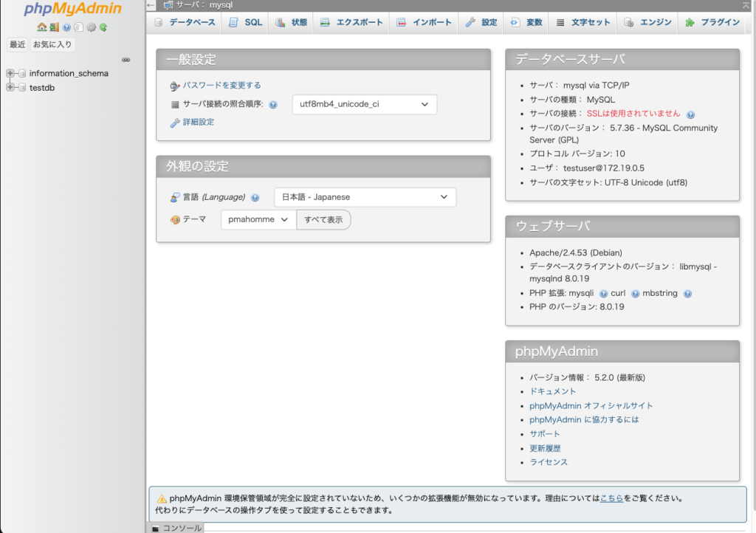Screen dimensions: 756x533
Task: Click the 外観の設定 panel header
Action: (323, 167)
